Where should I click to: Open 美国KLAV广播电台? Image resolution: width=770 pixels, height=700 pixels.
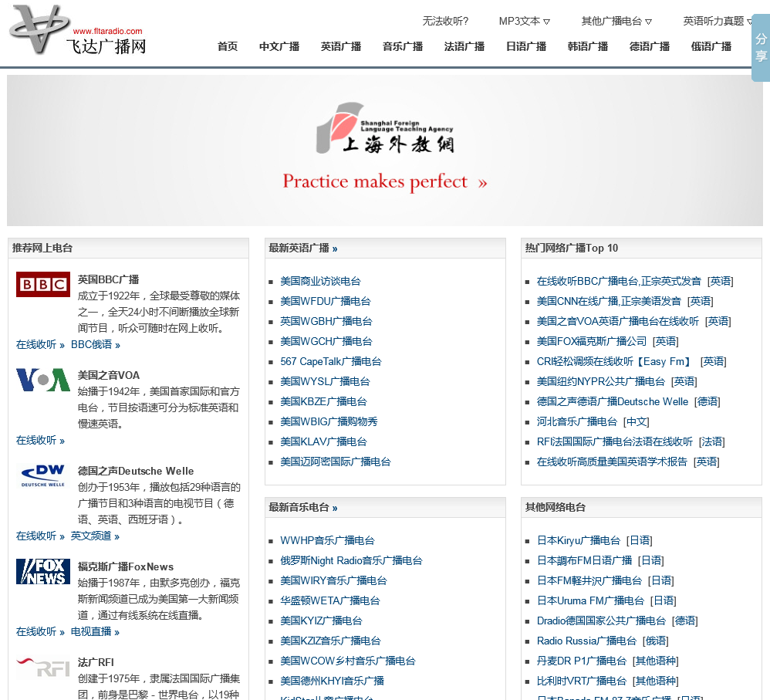click(323, 442)
